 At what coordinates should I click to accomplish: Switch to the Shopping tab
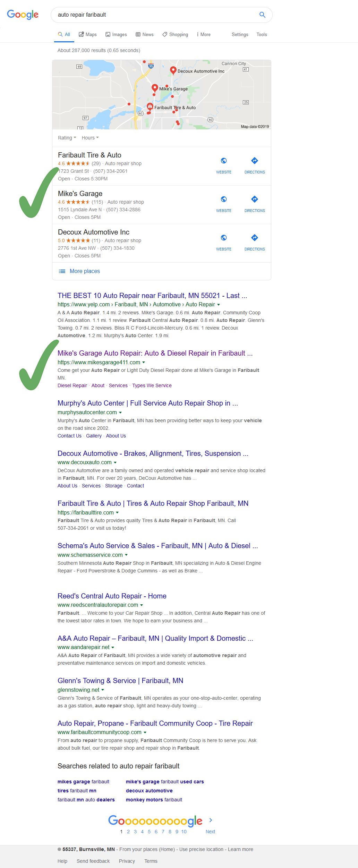click(175, 34)
